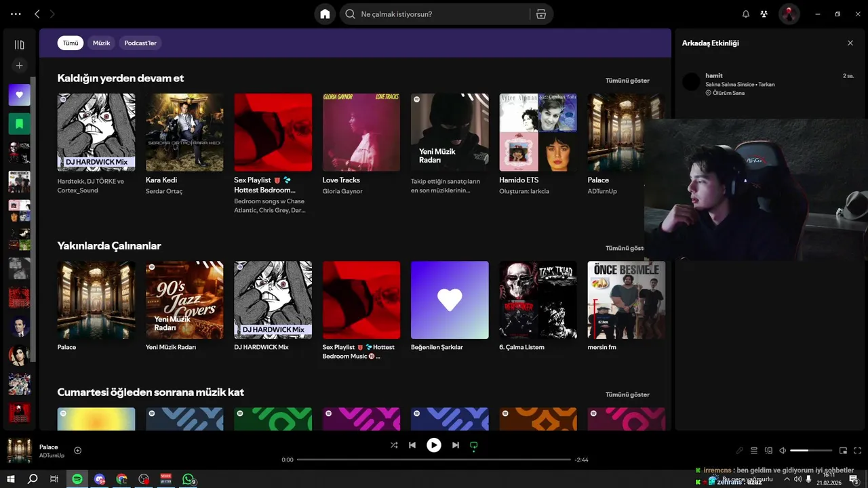This screenshot has height=488, width=868.
Task: Open Windows taskbar search
Action: pos(33,479)
